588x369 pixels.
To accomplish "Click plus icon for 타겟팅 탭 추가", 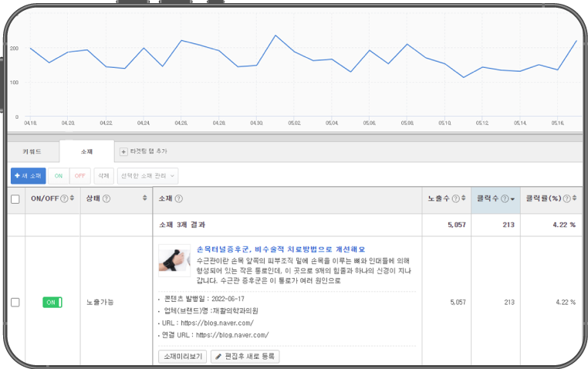I will 123,151.
